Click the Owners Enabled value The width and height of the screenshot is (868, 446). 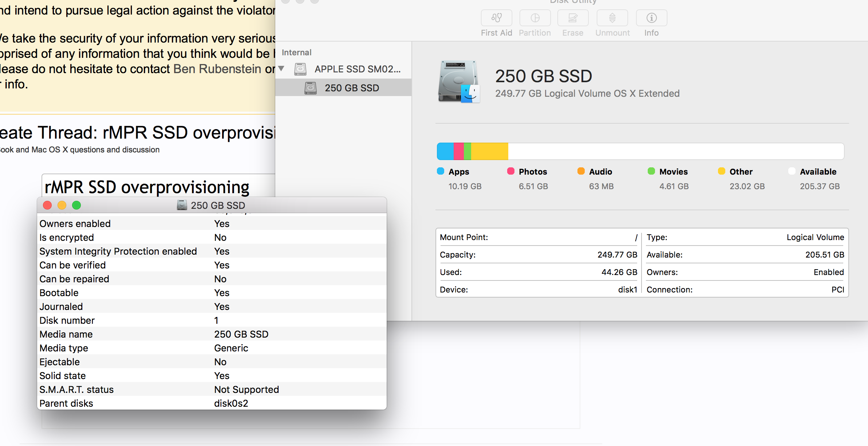click(x=829, y=272)
